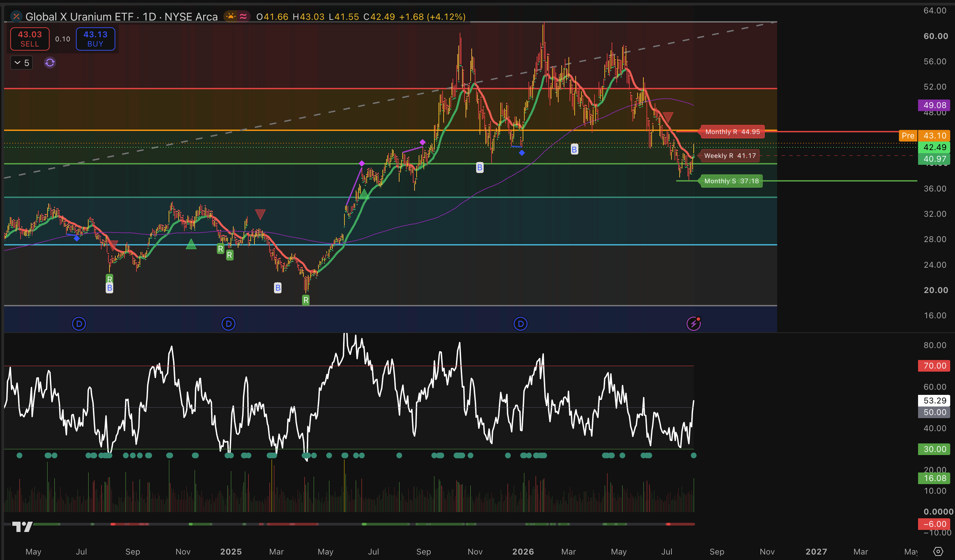955x560 pixels.
Task: Click the green up-triangle signal near November 2024
Action: 191,244
